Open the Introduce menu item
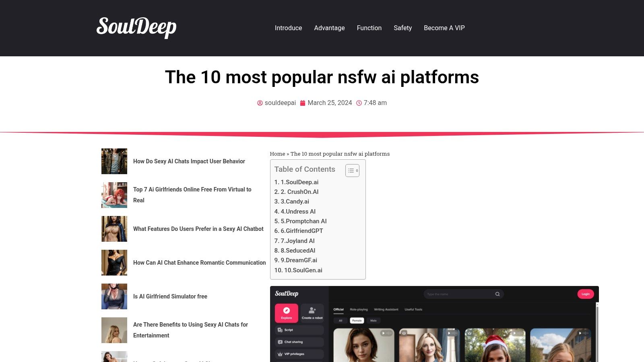 (288, 28)
